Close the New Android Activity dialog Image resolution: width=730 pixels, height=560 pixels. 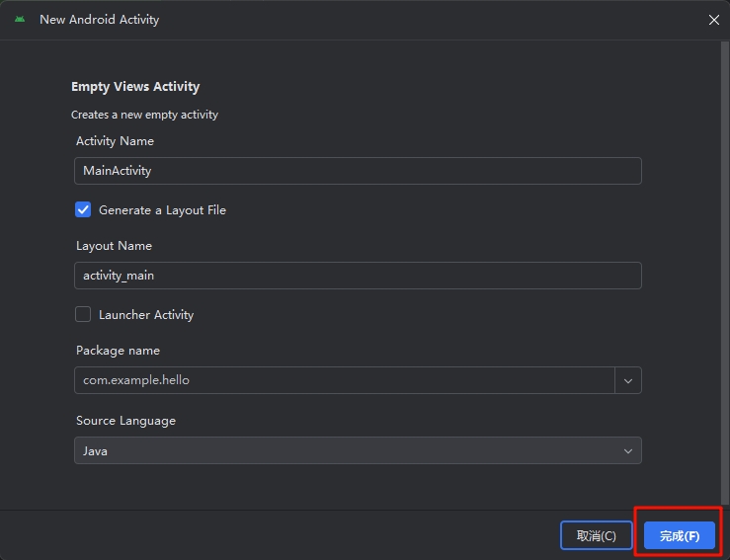[714, 20]
